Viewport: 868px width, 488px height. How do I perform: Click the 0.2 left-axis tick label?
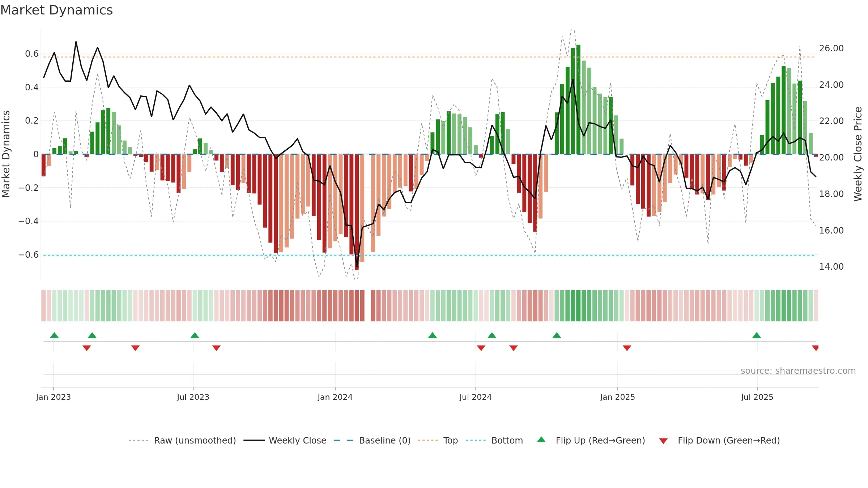pos(32,121)
